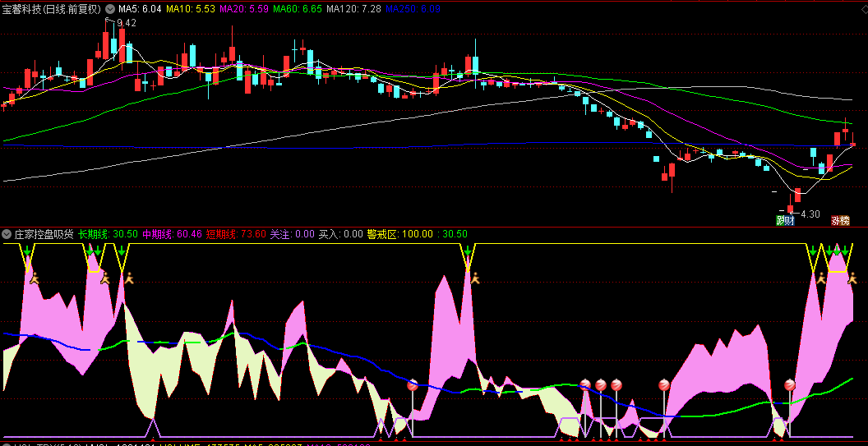
Task: Click the 中期线: 60.46 value
Action: point(172,234)
